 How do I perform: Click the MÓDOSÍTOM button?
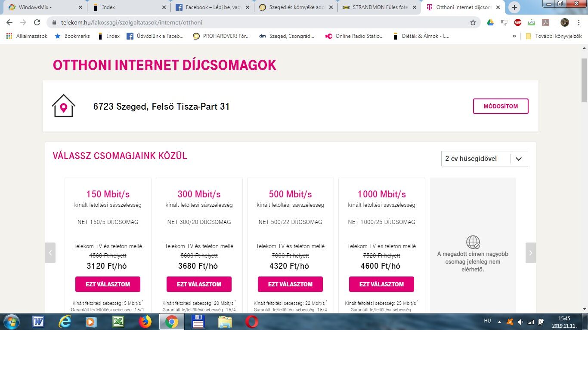tap(501, 106)
